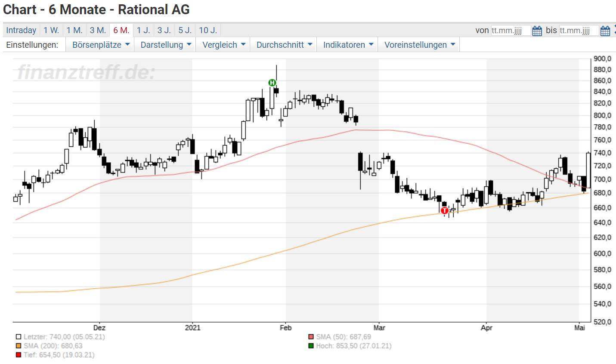This screenshot has height=364, width=616.
Task: Switch chart to 10 J. timeframe
Action: pyautogui.click(x=208, y=30)
